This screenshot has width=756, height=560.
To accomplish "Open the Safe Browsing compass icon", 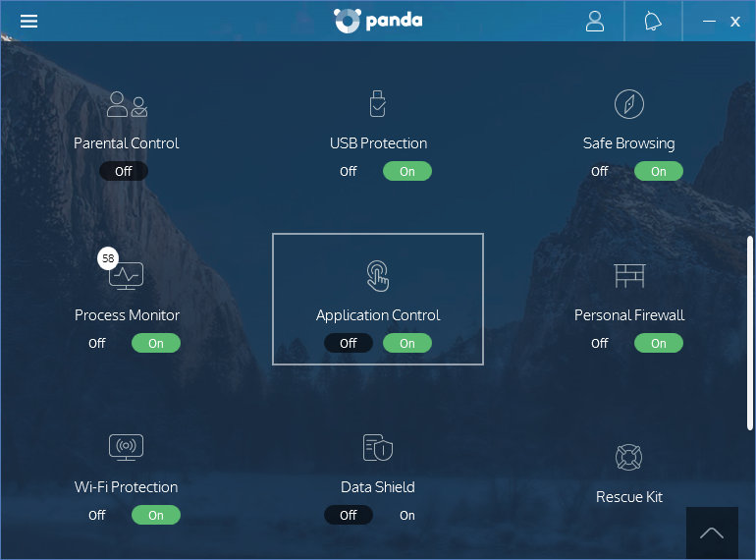I will coord(628,104).
